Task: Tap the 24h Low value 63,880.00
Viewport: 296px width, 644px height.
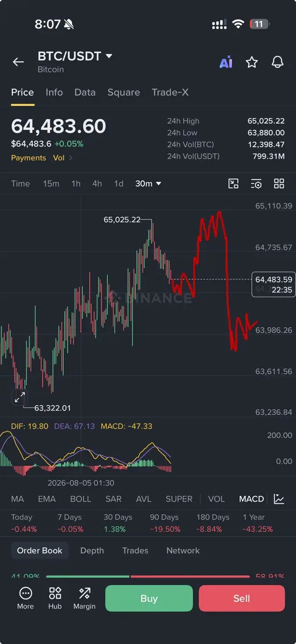Action: tap(265, 133)
